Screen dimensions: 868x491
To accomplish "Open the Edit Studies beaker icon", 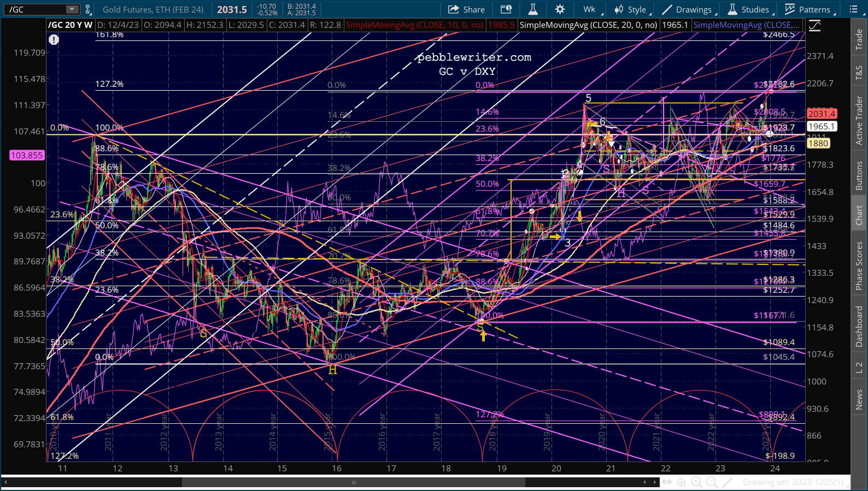I will tap(533, 9).
